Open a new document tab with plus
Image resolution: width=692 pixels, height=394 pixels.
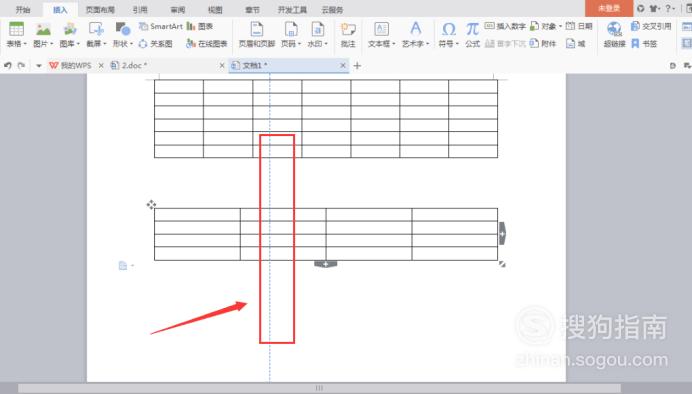pyautogui.click(x=357, y=66)
